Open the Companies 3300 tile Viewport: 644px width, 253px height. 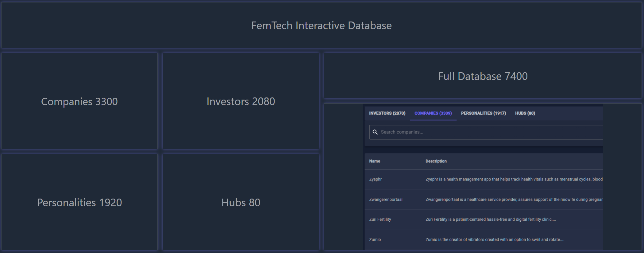click(x=79, y=101)
